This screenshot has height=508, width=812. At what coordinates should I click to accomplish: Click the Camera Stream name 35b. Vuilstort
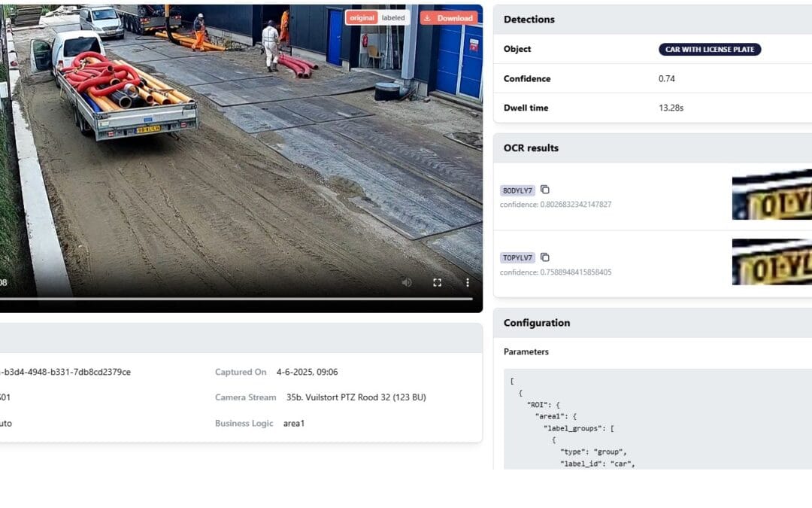click(x=356, y=397)
